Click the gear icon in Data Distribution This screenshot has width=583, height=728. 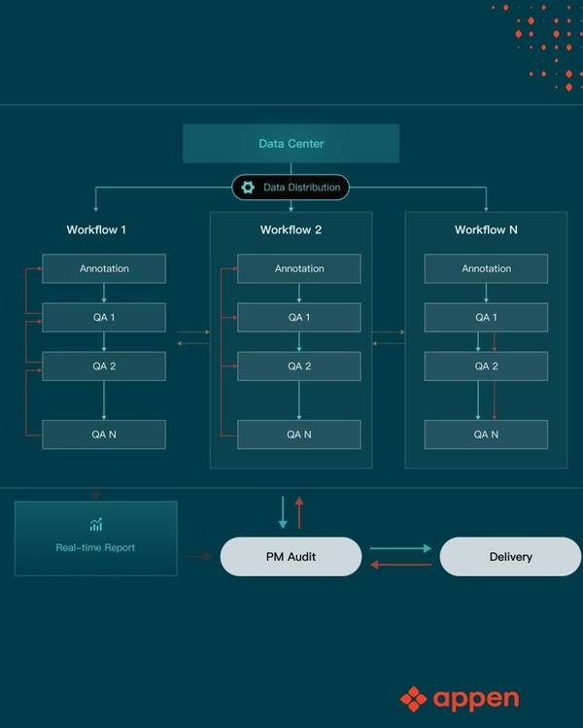[x=248, y=188]
